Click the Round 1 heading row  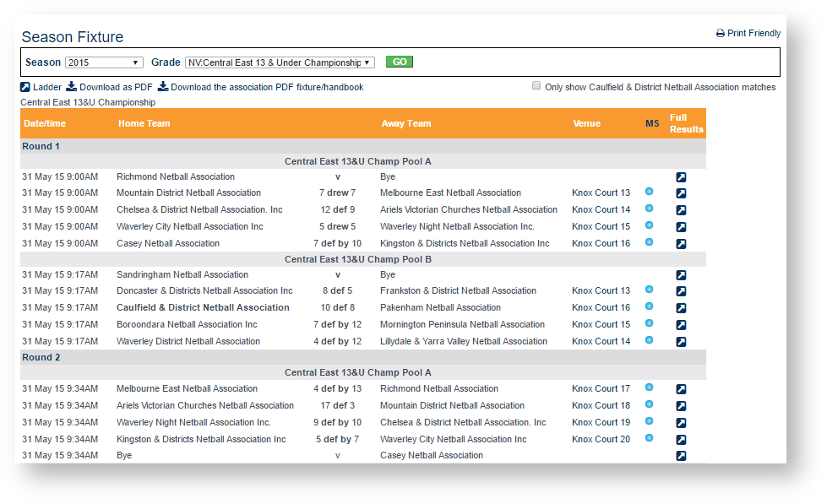click(363, 146)
